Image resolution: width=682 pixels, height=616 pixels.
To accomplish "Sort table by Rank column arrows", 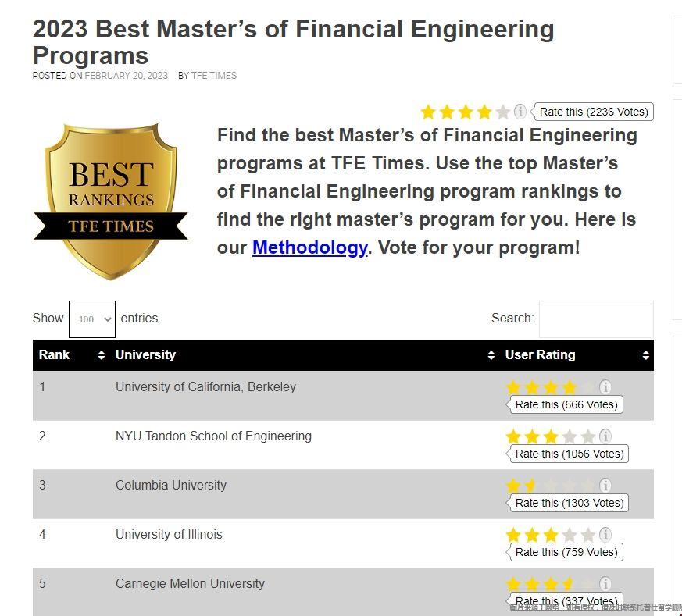I will pos(101,355).
